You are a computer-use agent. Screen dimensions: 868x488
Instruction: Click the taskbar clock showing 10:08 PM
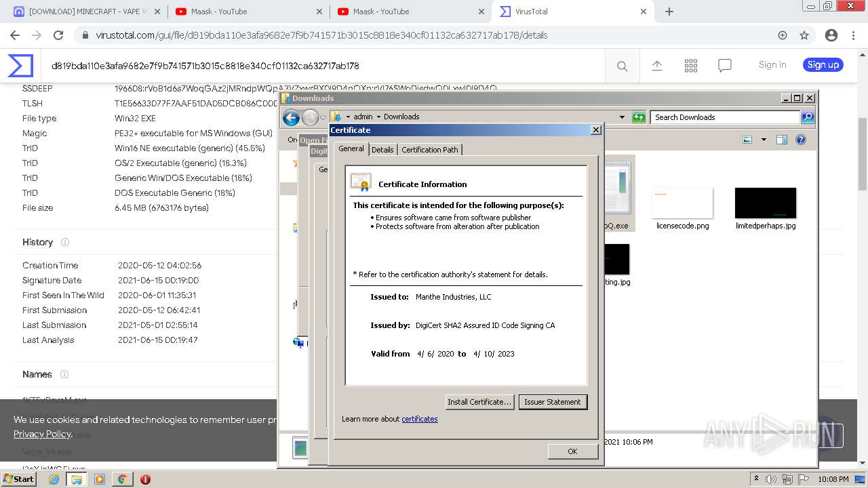pos(833,479)
